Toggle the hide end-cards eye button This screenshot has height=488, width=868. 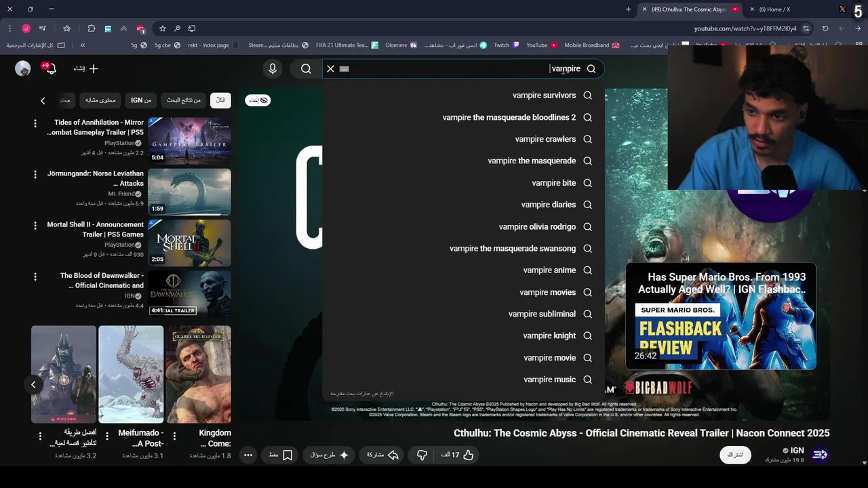[x=258, y=100]
